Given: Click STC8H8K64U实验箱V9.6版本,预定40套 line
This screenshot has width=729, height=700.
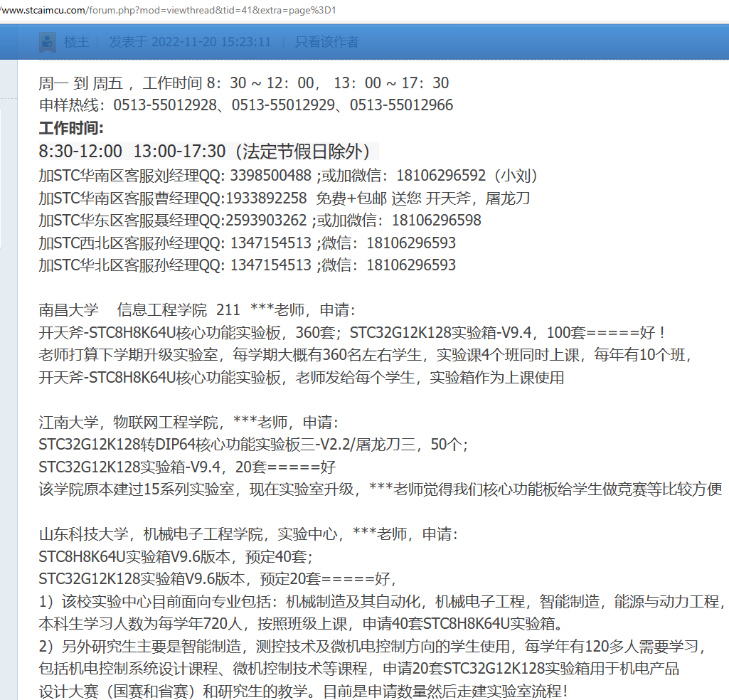Looking at the screenshot, I should 176,557.
